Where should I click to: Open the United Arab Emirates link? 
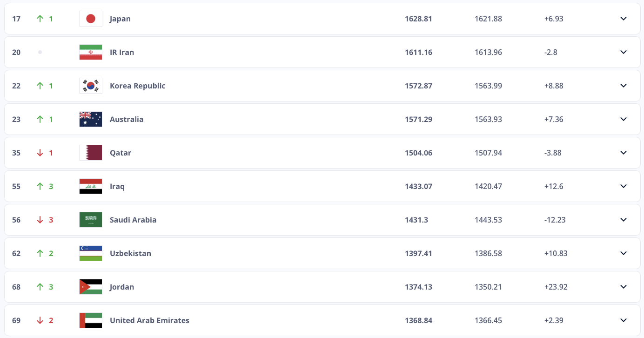coord(149,320)
